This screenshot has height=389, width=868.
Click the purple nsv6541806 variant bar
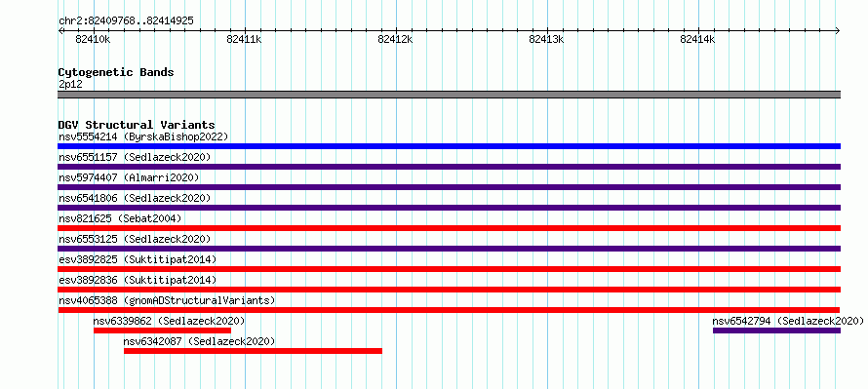[449, 208]
